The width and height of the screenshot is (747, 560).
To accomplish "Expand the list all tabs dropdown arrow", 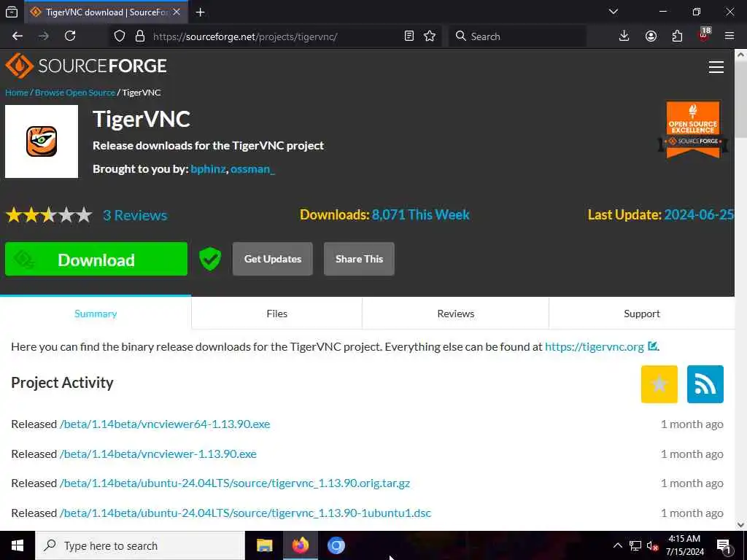I will [x=614, y=12].
